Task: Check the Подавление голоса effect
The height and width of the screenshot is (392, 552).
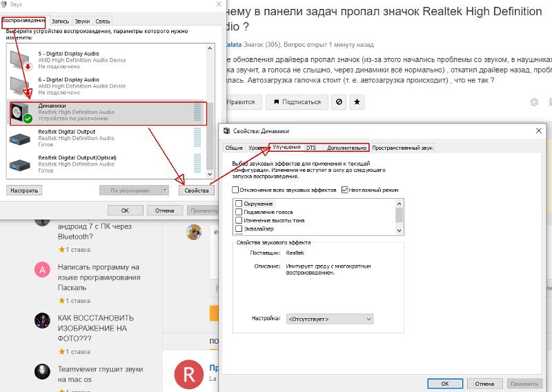Action: [x=239, y=212]
